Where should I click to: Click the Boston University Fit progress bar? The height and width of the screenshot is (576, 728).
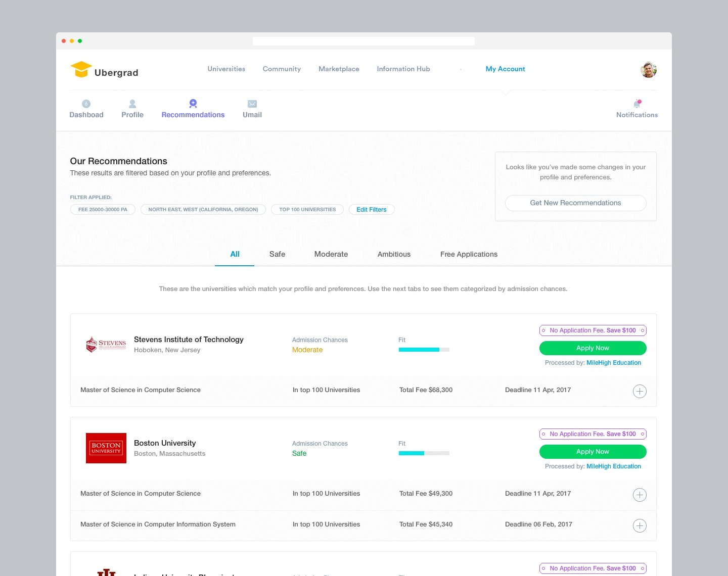424,453
